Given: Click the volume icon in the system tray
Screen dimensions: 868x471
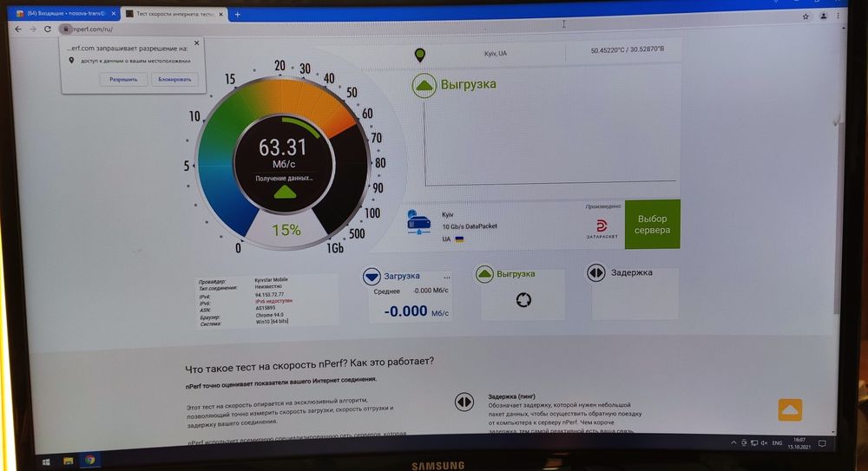Looking at the screenshot, I should [764, 442].
